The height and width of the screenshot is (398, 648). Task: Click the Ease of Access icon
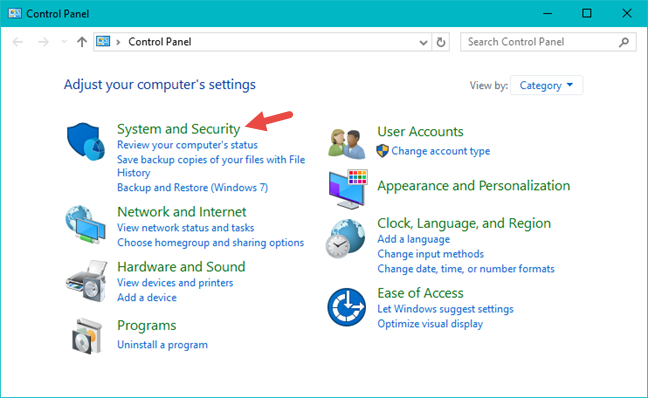pos(346,307)
